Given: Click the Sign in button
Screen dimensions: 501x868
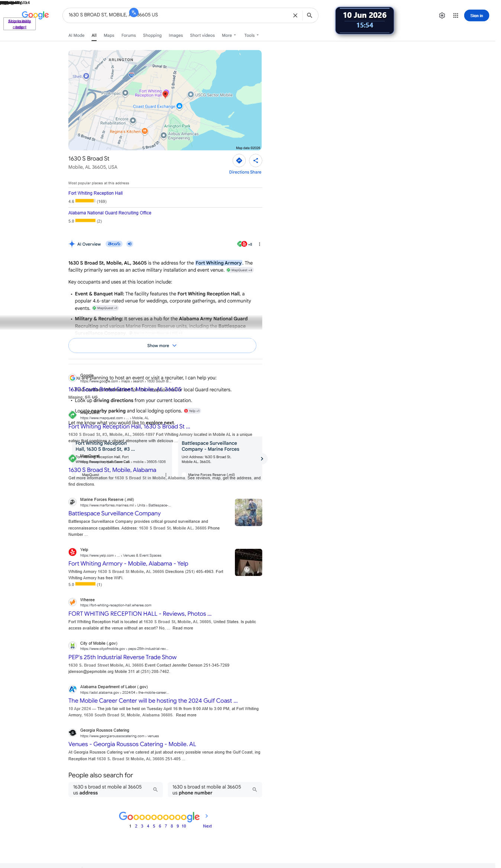Looking at the screenshot, I should pyautogui.click(x=476, y=16).
